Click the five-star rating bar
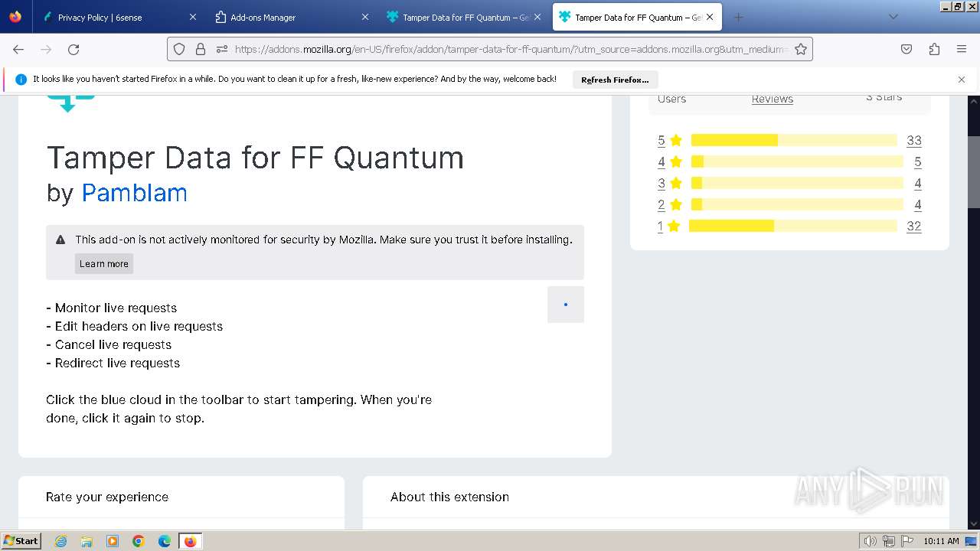 coord(794,140)
